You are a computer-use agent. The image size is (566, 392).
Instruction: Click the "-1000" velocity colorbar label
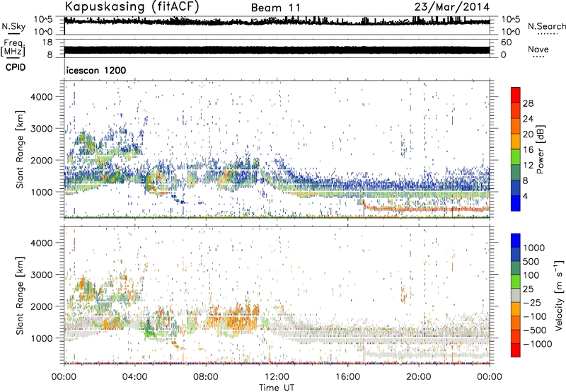(537, 344)
